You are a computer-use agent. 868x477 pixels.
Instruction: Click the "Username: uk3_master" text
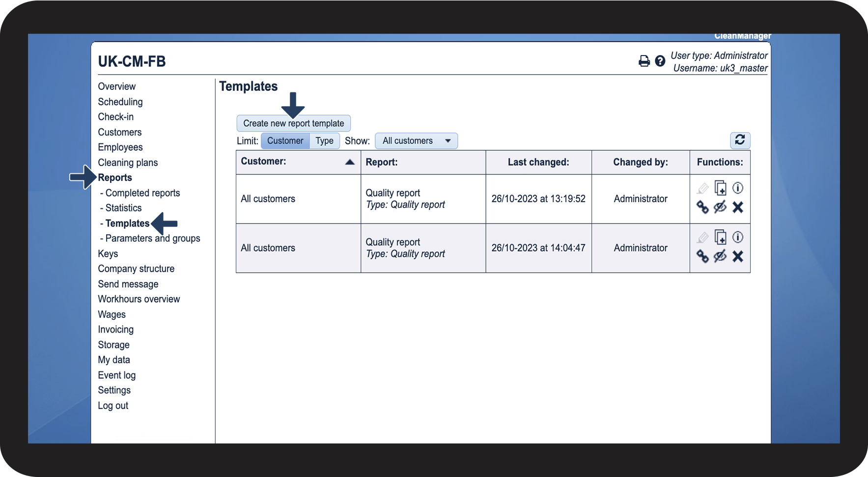[x=720, y=68]
